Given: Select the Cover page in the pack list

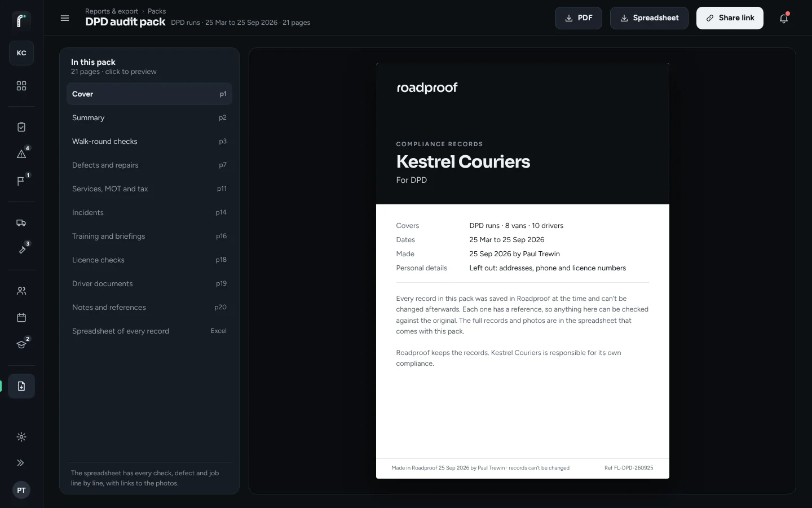Looking at the screenshot, I should pos(149,94).
